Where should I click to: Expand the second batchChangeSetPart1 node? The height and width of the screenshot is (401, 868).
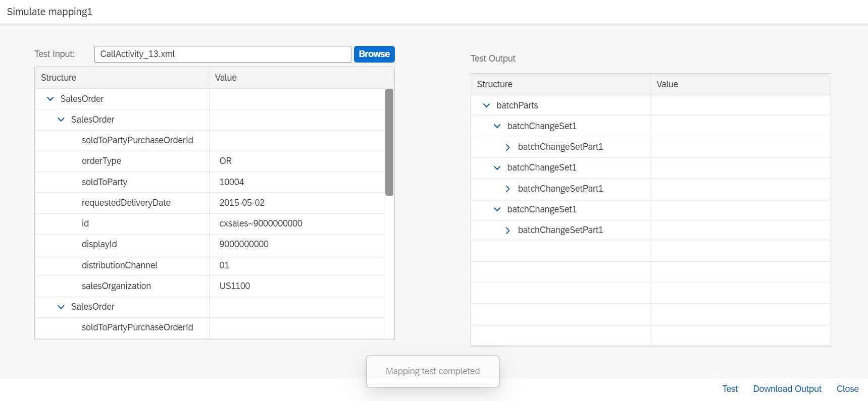[507, 189]
